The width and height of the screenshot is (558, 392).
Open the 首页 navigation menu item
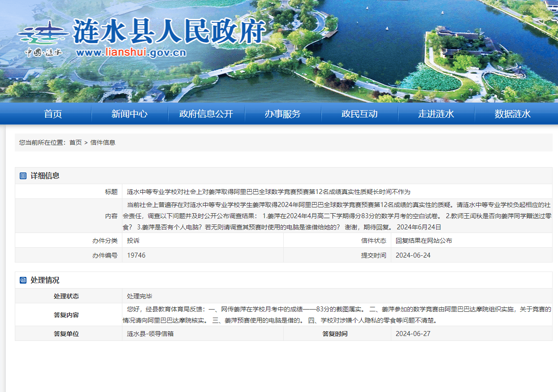pos(53,114)
